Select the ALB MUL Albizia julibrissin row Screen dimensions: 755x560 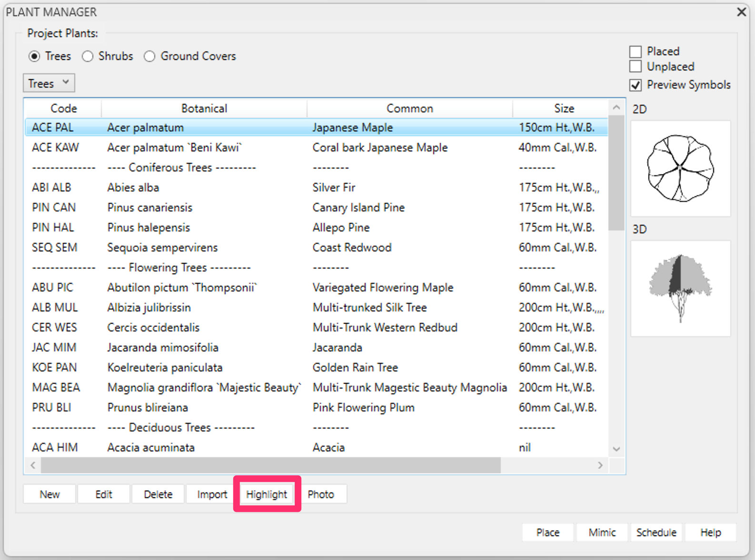[x=316, y=308]
